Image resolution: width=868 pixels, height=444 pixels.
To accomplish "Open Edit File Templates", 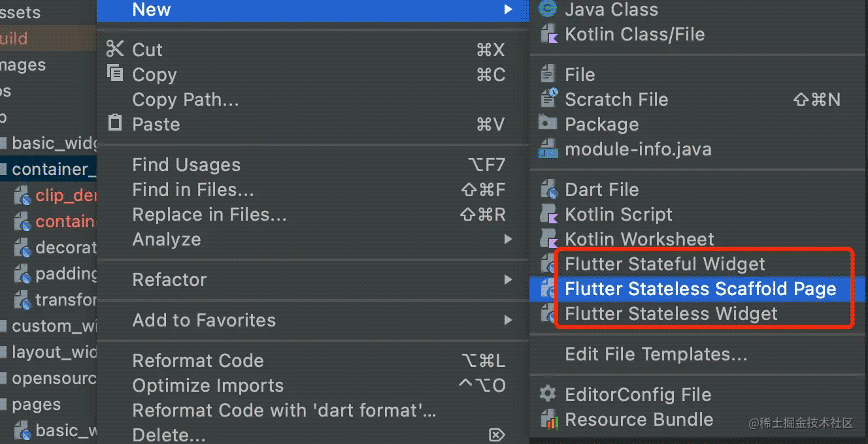I will point(656,354).
